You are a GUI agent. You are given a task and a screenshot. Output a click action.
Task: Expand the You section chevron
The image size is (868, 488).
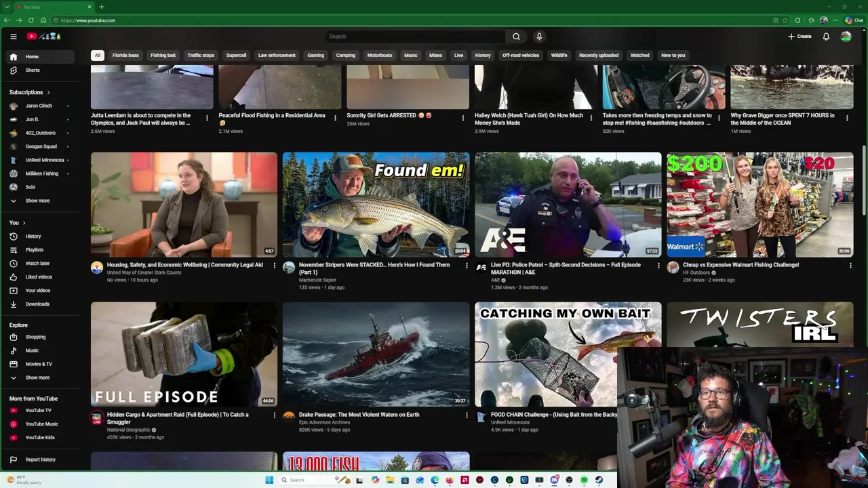(x=24, y=223)
